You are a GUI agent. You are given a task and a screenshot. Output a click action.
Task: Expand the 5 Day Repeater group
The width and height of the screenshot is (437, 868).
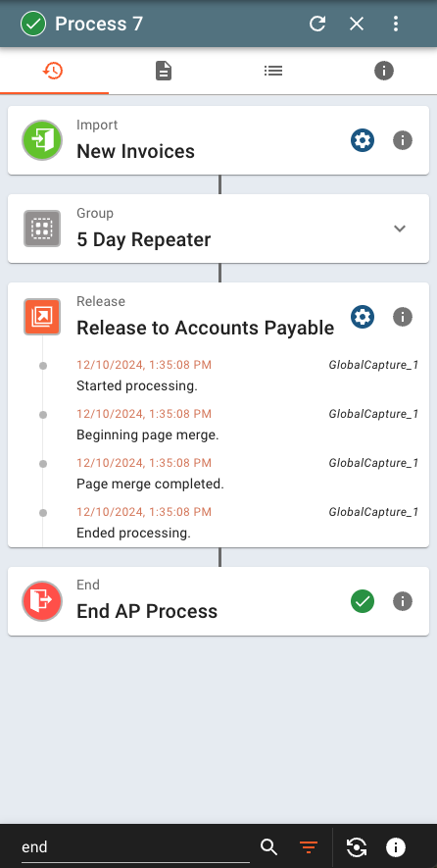(x=400, y=229)
